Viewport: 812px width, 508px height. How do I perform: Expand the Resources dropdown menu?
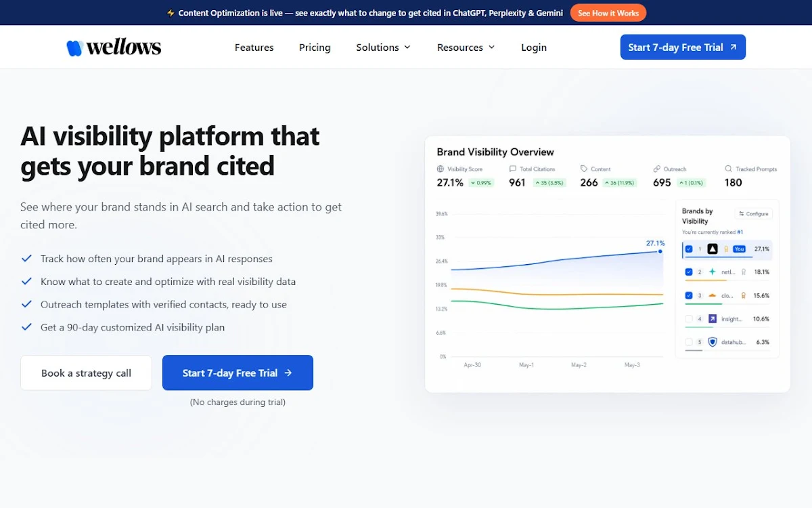[x=466, y=47]
